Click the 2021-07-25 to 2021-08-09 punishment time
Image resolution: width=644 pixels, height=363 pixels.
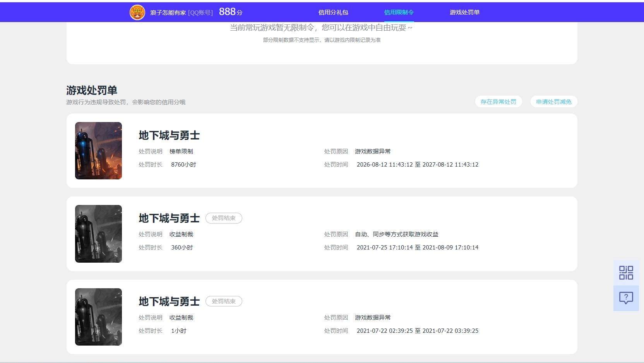[418, 248]
